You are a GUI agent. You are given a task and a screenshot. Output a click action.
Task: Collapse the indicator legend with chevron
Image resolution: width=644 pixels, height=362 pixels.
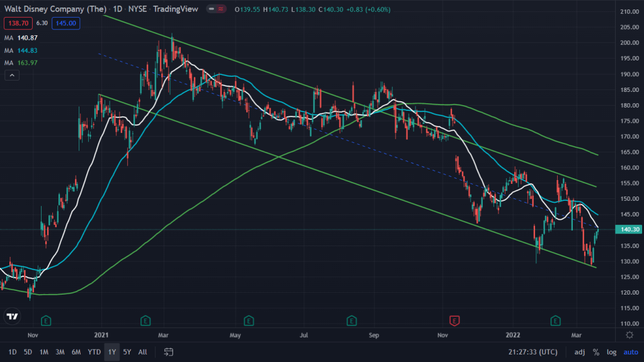11,76
